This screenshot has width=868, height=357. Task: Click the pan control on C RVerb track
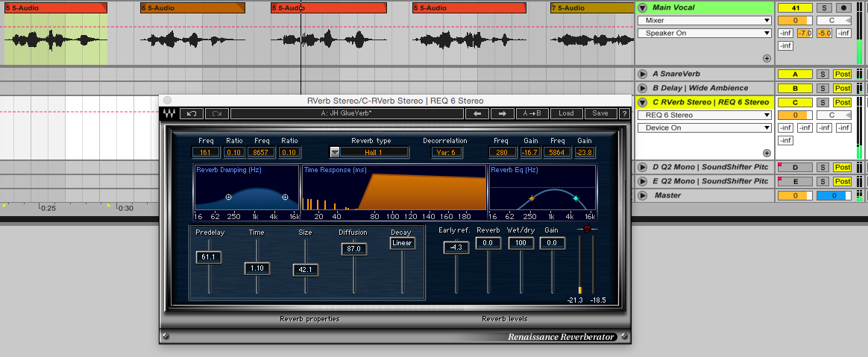coord(834,115)
